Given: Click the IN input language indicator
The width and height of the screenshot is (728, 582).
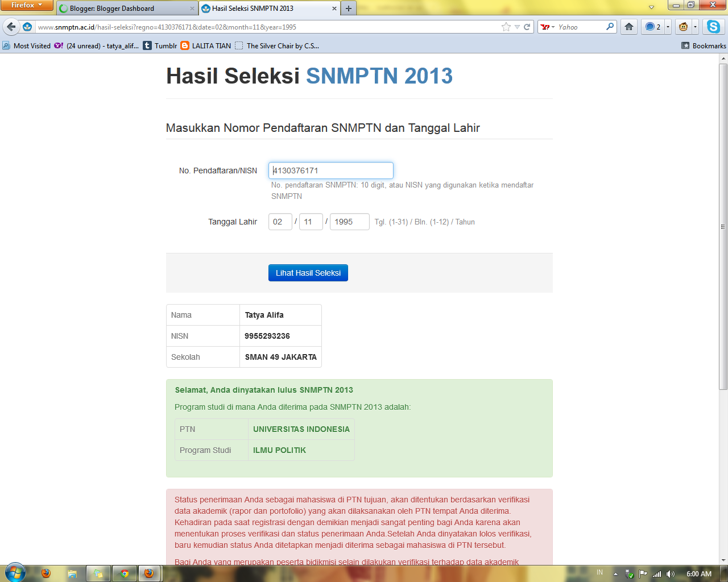Looking at the screenshot, I should (x=599, y=573).
